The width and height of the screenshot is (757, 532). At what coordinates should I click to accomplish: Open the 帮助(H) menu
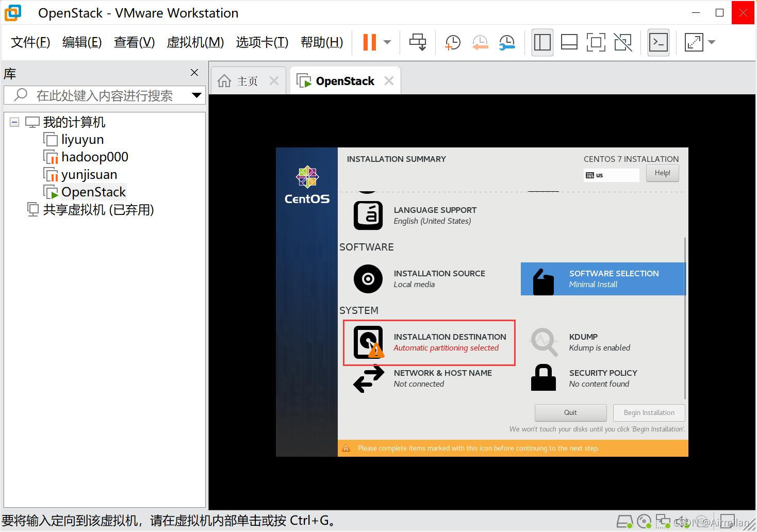point(322,42)
